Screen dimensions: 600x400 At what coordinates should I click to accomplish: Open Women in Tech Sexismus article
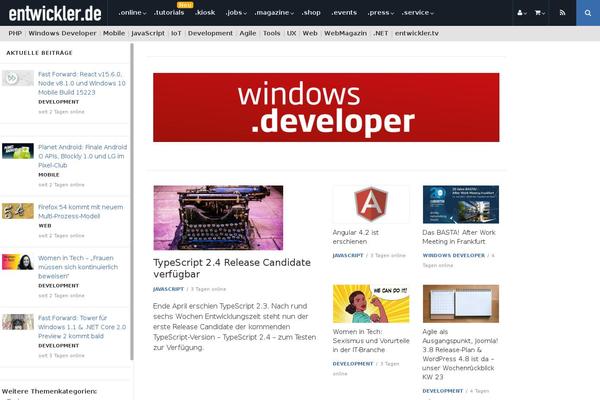371,341
